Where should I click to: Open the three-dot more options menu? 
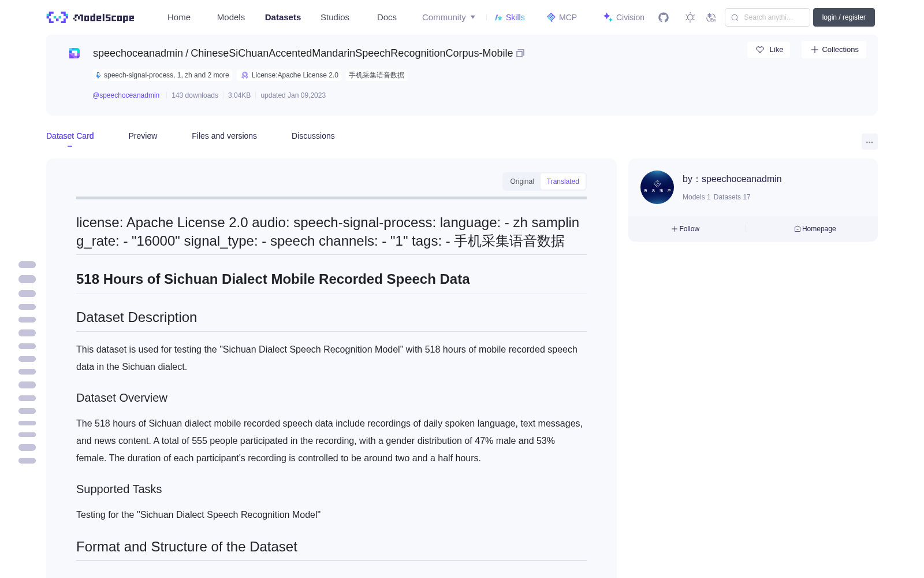pyautogui.click(x=870, y=142)
